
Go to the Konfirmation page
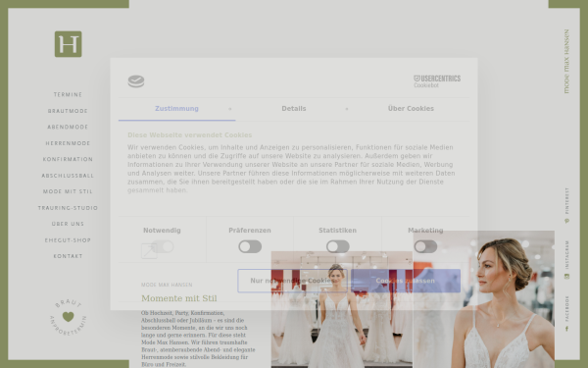click(68, 159)
